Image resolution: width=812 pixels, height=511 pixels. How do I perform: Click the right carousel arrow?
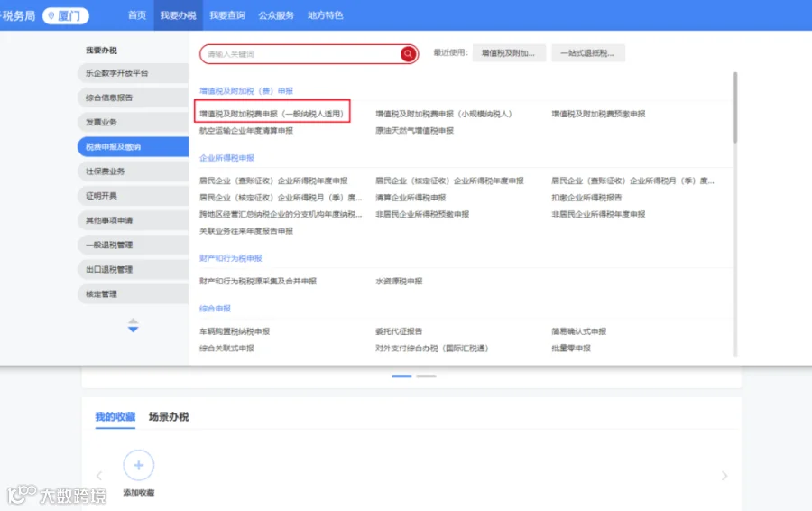pyautogui.click(x=724, y=476)
